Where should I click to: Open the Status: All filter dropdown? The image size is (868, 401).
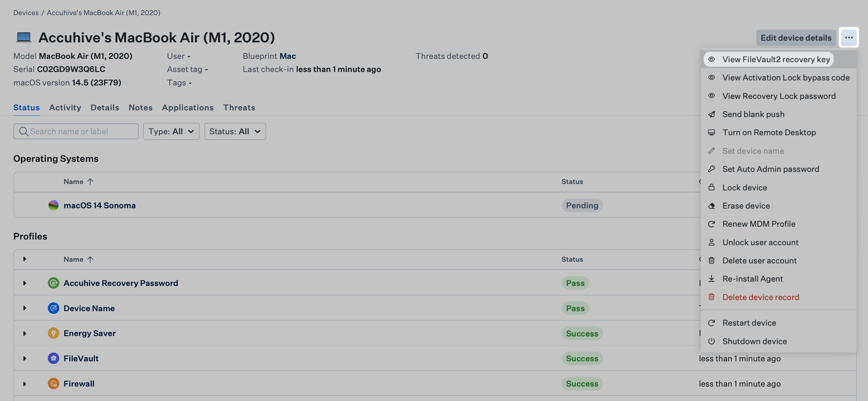(235, 131)
